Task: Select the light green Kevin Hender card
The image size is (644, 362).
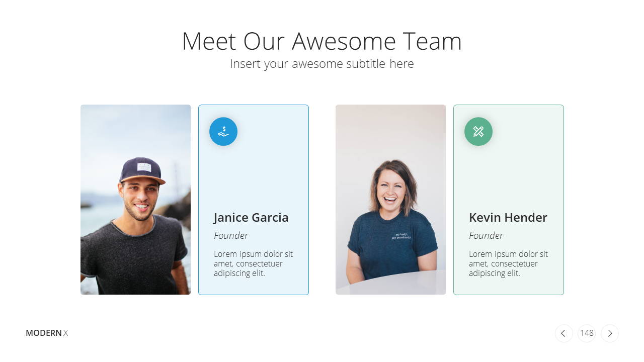Action: pyautogui.click(x=509, y=200)
